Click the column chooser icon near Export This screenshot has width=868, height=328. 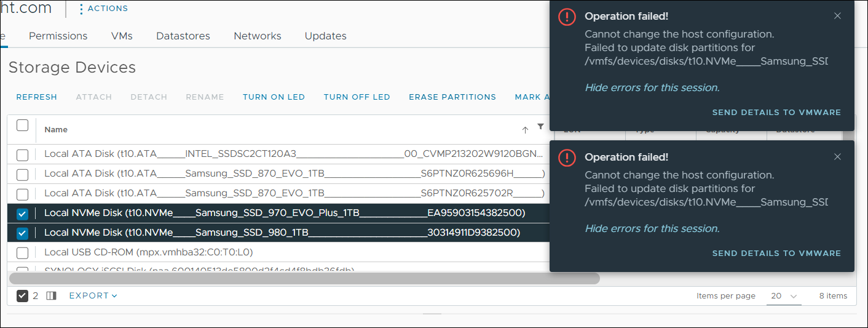pos(51,296)
